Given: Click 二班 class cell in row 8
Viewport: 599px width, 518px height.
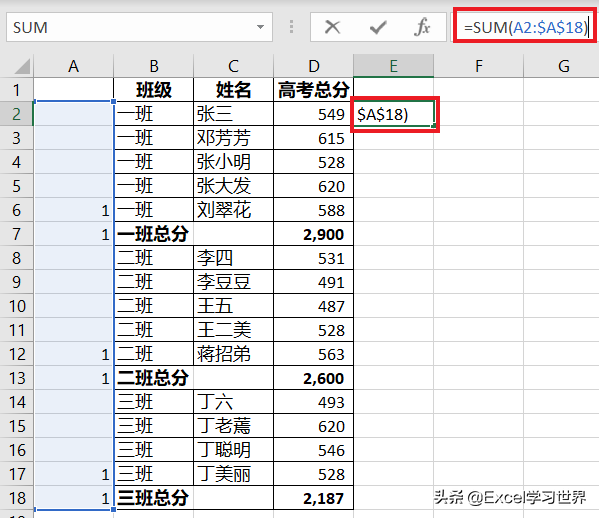Looking at the screenshot, I should coord(154,258).
